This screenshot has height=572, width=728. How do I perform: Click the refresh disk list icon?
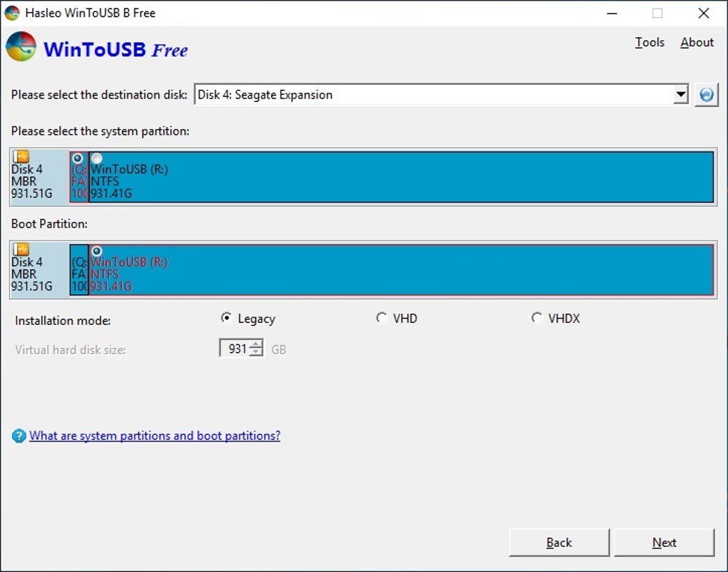[707, 94]
